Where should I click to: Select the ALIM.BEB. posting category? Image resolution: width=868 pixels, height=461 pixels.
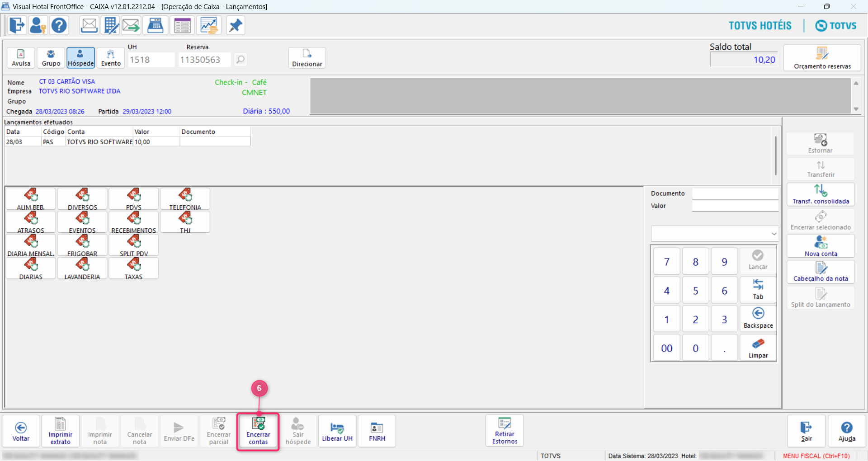[31, 199]
